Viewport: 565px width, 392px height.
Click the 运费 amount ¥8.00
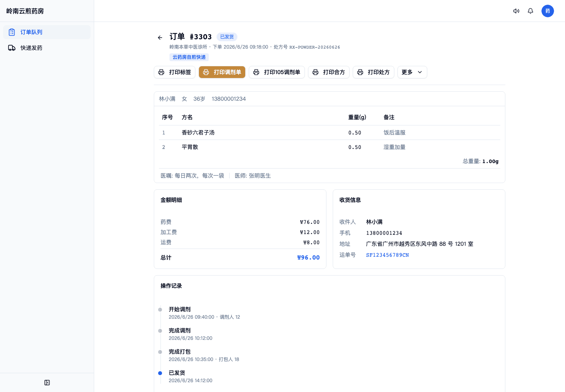(x=312, y=243)
